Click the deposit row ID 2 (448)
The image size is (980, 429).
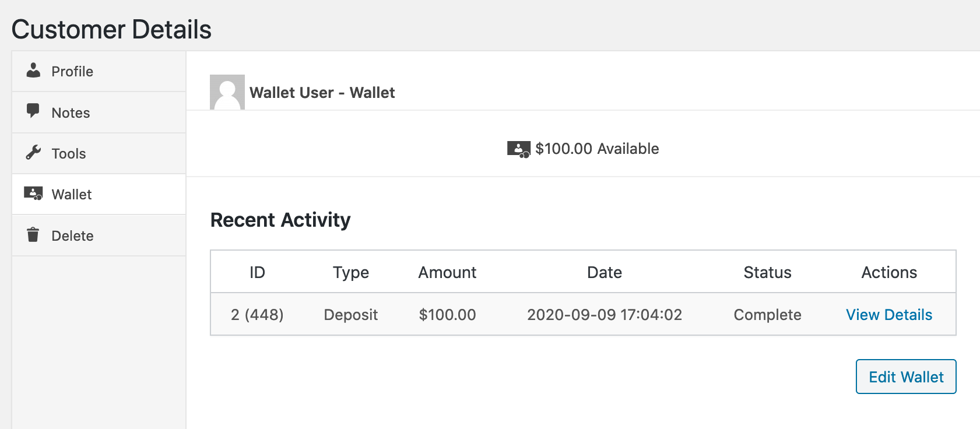pyautogui.click(x=257, y=315)
